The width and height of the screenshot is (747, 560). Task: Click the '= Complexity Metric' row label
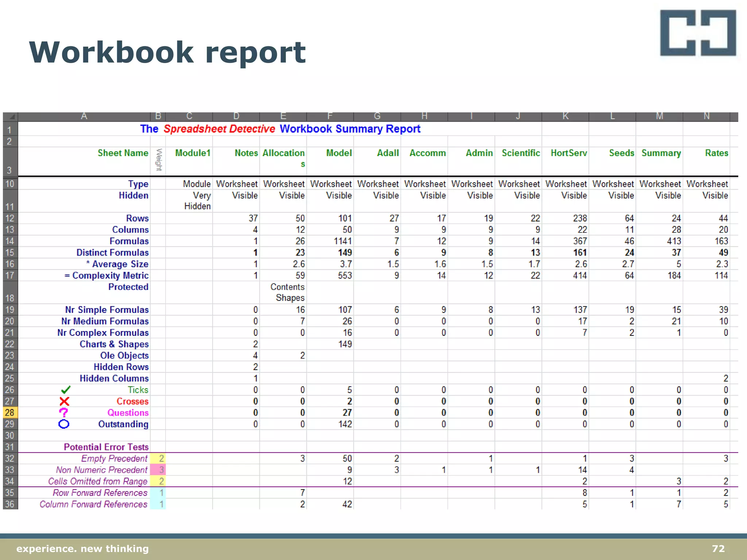[107, 276]
